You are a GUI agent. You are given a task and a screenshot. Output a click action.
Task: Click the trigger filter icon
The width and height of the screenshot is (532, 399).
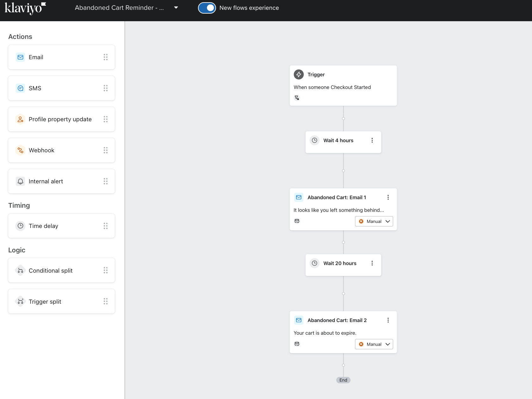297,98
